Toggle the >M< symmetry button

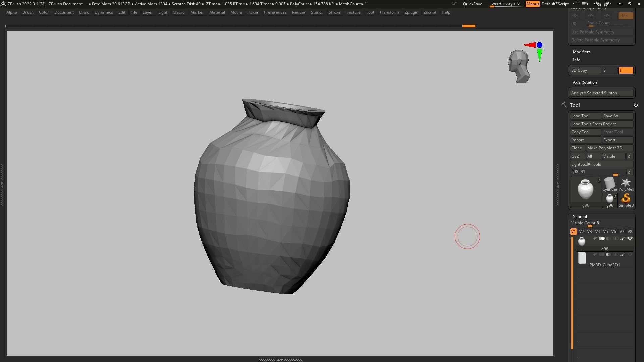[x=626, y=16]
